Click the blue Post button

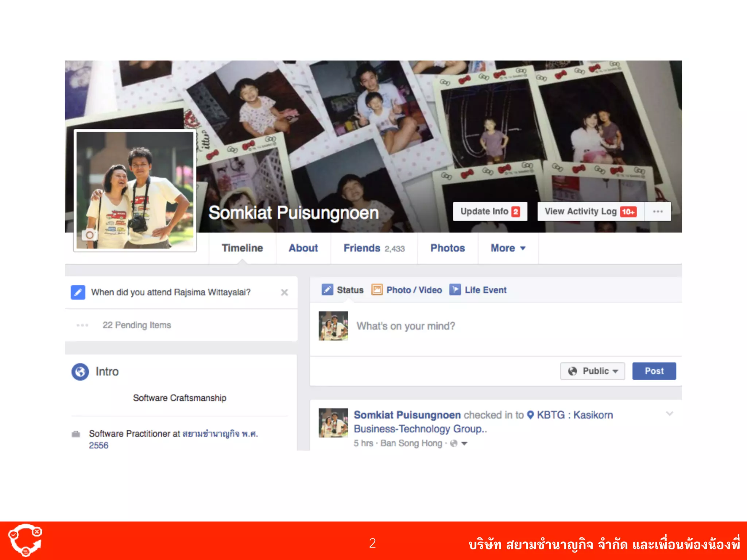tap(654, 371)
